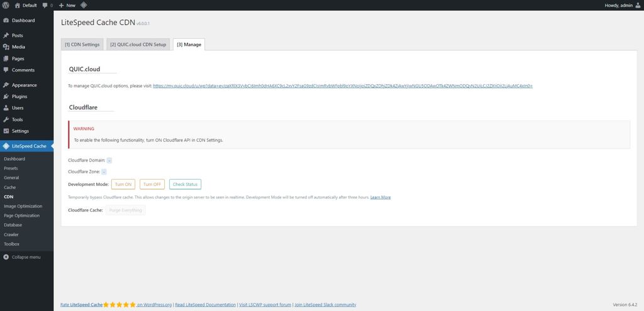This screenshot has width=644, height=311.
Task: Open the WordPress logo menu
Action: pos(6,5)
